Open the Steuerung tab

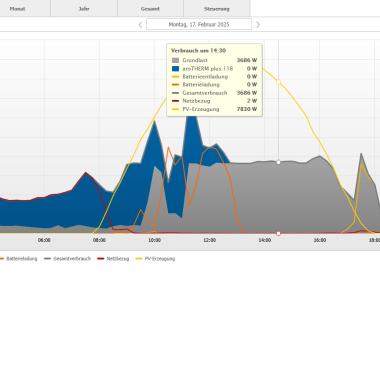click(x=217, y=8)
